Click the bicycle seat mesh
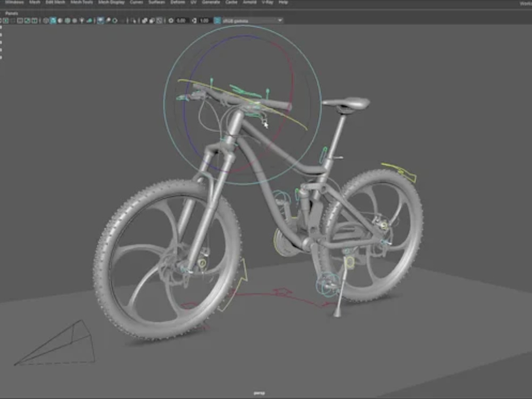 (347, 103)
